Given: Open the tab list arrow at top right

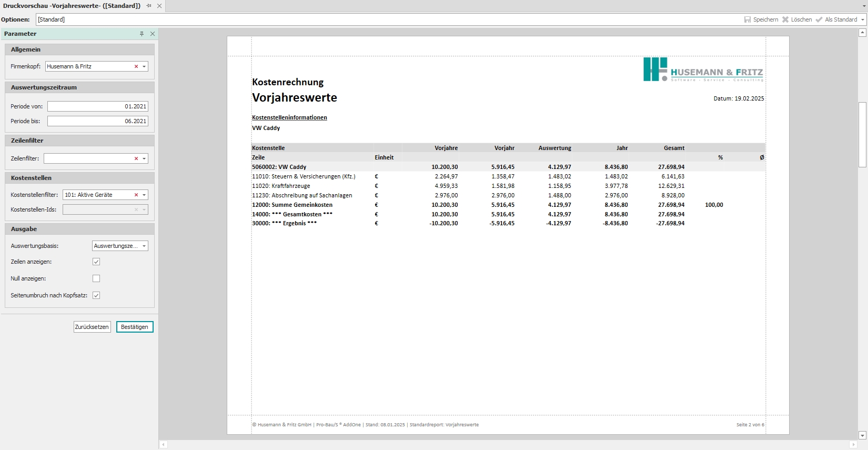Looking at the screenshot, I should [864, 6].
